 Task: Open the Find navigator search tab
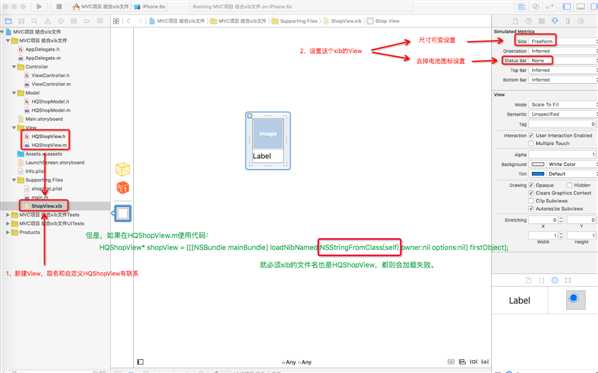34,21
